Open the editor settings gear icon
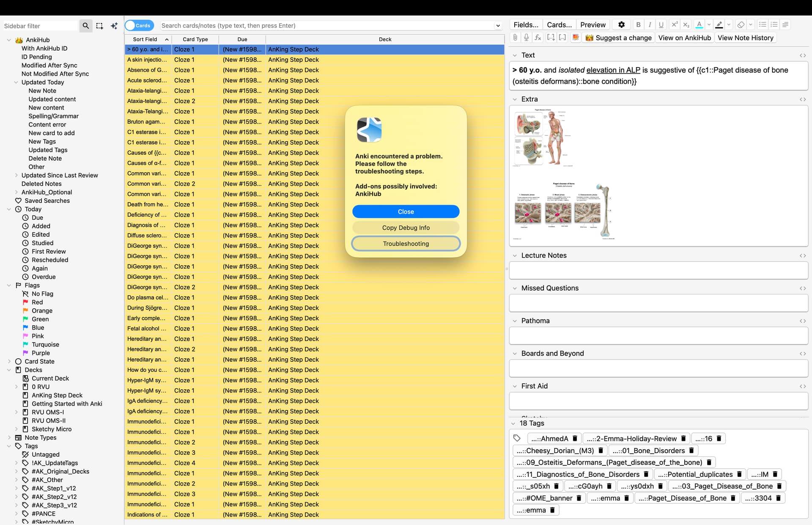The width and height of the screenshot is (812, 525). pyautogui.click(x=622, y=25)
